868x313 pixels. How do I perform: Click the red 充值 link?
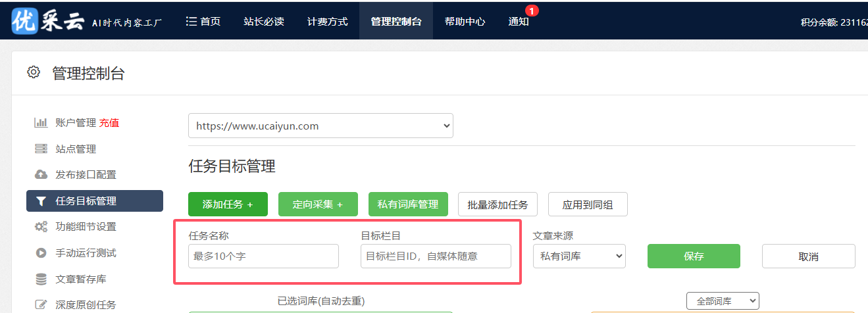[x=109, y=123]
